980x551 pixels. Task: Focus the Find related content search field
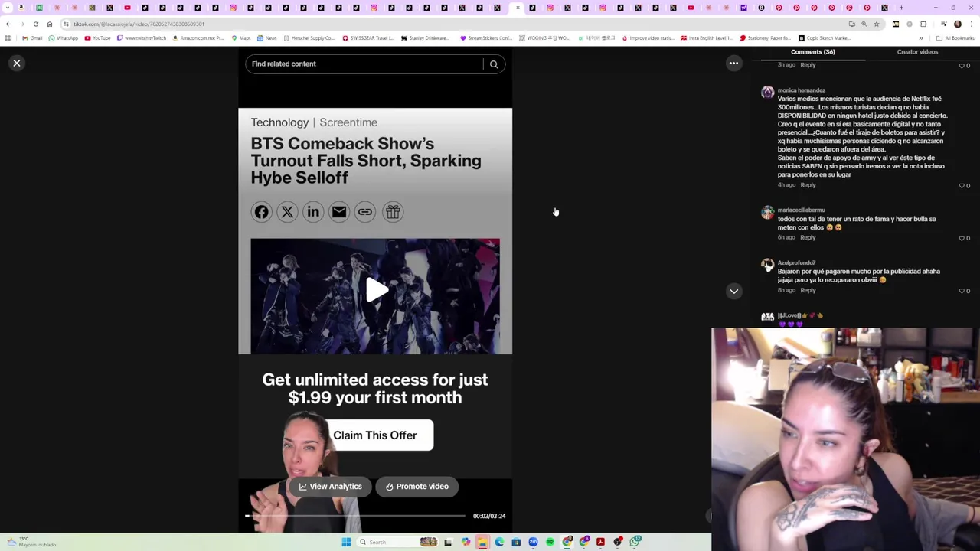pos(366,64)
